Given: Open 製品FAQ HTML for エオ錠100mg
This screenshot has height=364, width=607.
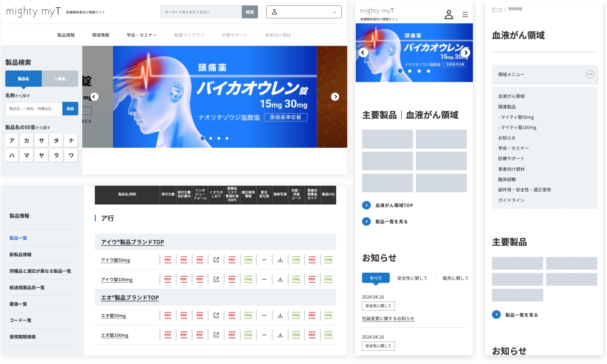Looking at the screenshot, I should coord(328,335).
